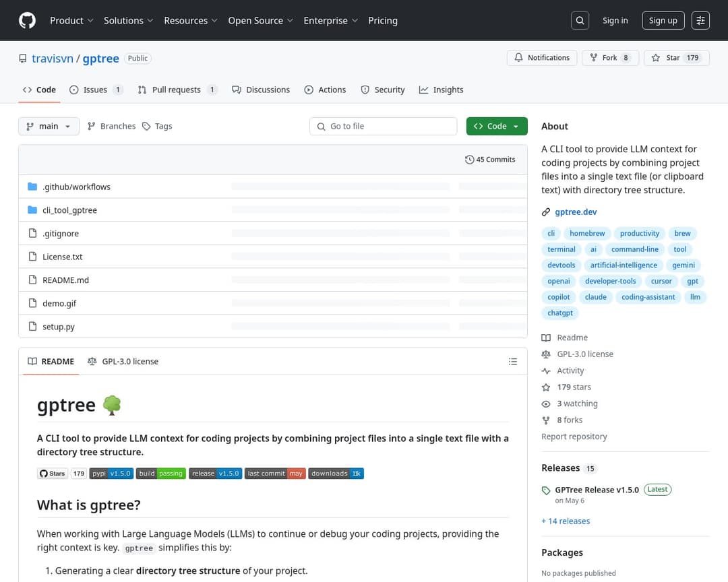Open the README.md file
The image size is (728, 582).
pyautogui.click(x=65, y=280)
